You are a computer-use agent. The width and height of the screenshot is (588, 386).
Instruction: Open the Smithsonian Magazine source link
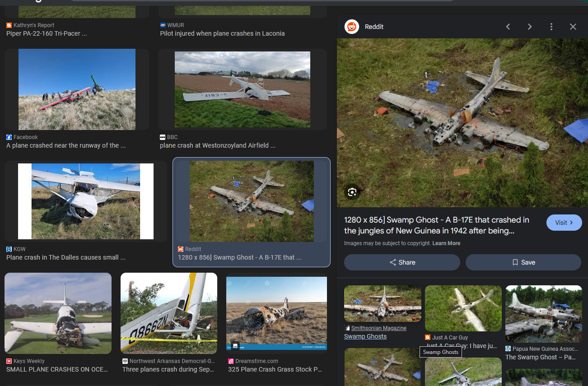click(378, 328)
